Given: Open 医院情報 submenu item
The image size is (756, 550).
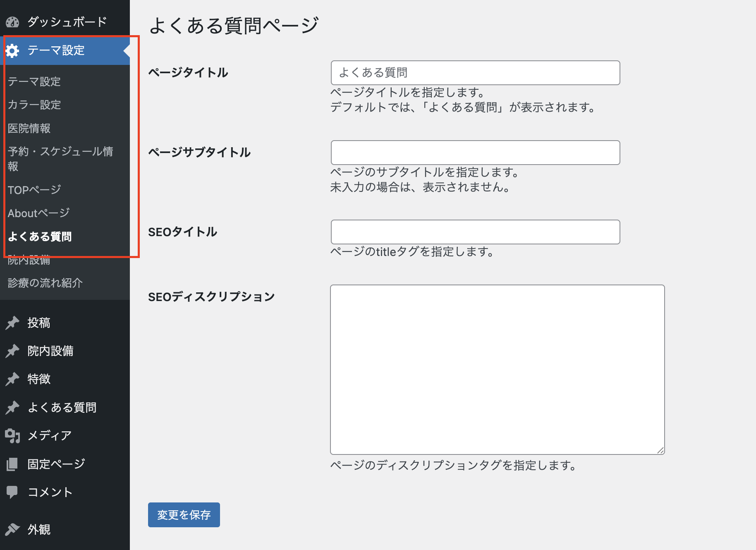Looking at the screenshot, I should (x=29, y=129).
